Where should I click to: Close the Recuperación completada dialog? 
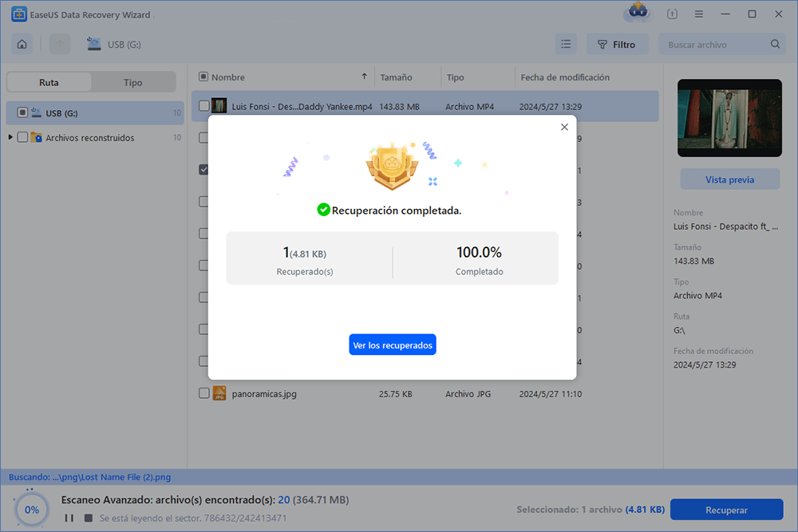[564, 127]
